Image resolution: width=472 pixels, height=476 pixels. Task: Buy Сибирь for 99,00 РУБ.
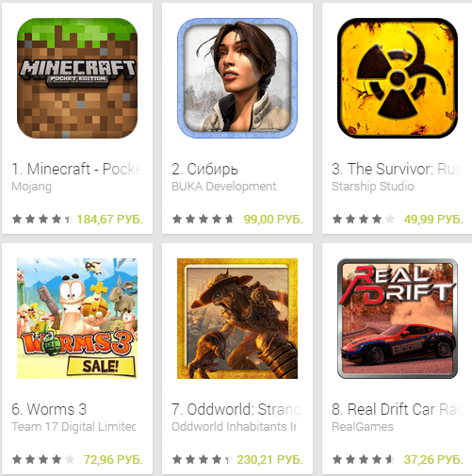click(x=273, y=220)
